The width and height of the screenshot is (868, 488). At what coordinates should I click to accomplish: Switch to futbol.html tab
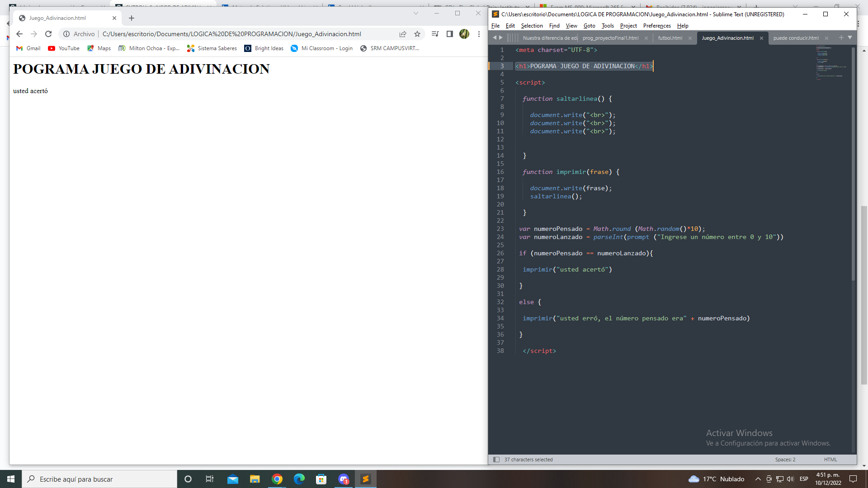tap(670, 38)
